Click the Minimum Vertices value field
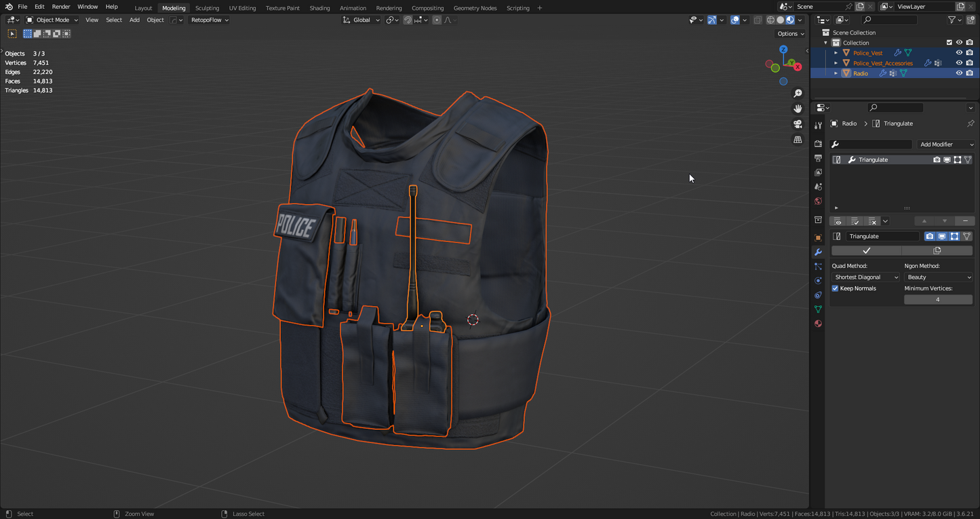Viewport: 980px width, 519px height. point(938,299)
